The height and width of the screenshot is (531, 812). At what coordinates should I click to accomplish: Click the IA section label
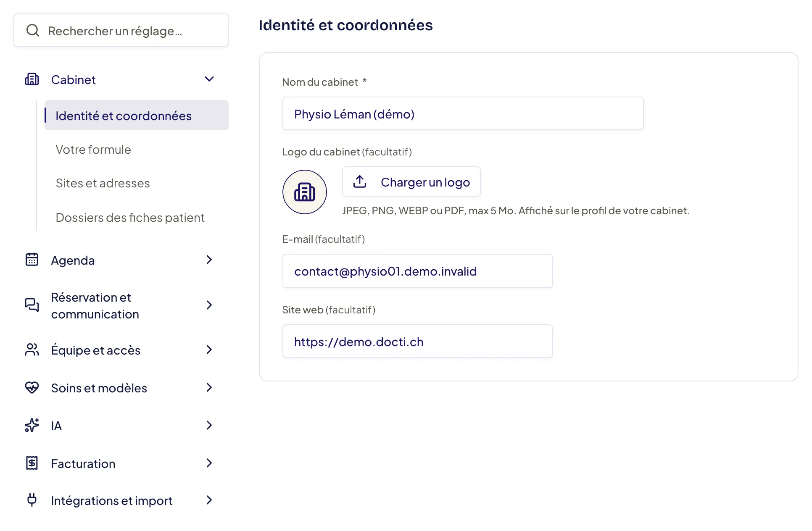point(56,426)
